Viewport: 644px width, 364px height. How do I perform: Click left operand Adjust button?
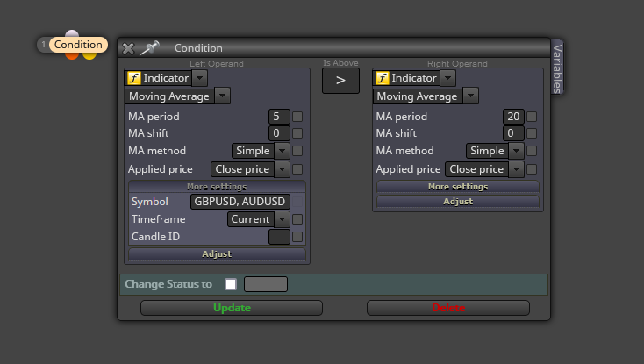pos(217,254)
